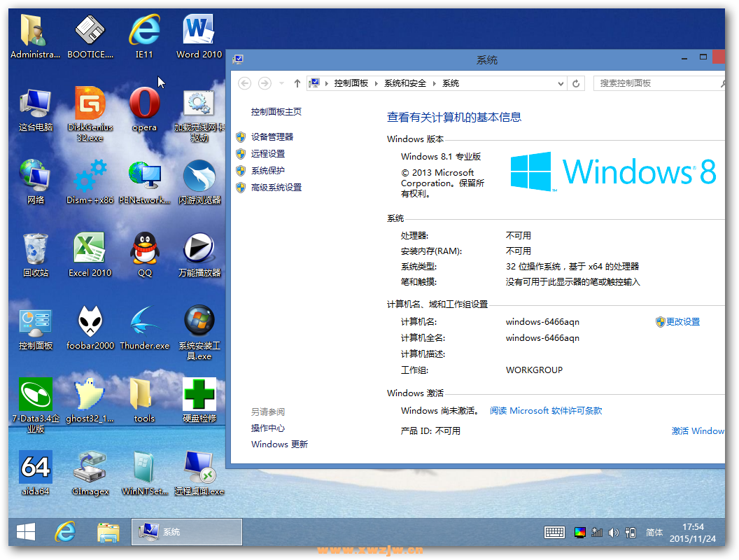The image size is (739, 560).
Task: Open 这台电脑 desktop icon
Action: pos(36,110)
